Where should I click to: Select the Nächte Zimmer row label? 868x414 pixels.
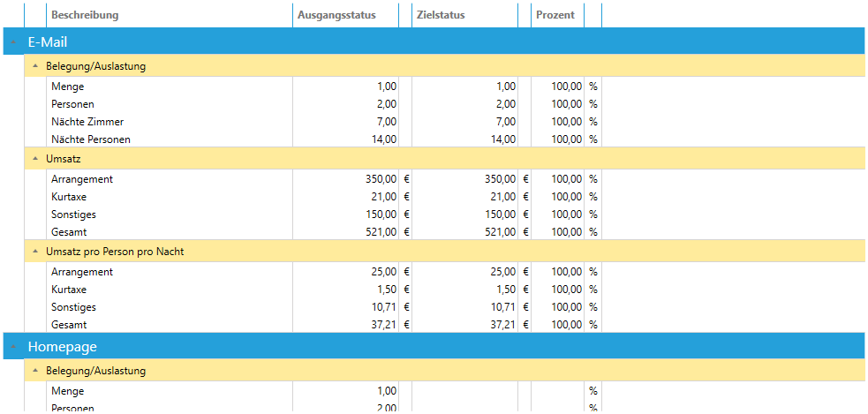pyautogui.click(x=87, y=122)
